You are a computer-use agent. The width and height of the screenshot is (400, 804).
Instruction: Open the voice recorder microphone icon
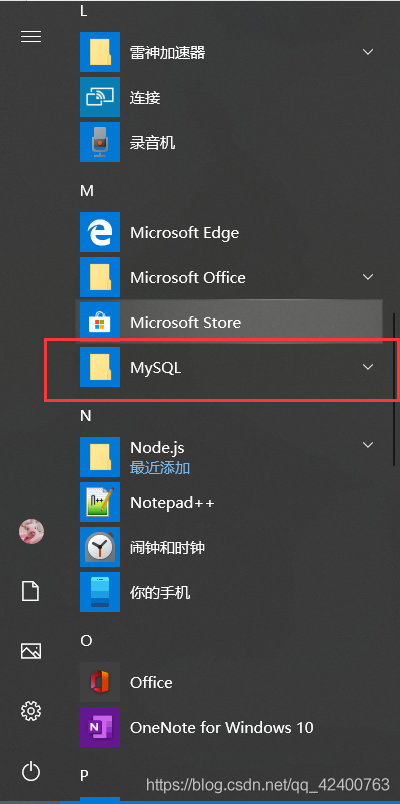(x=100, y=142)
